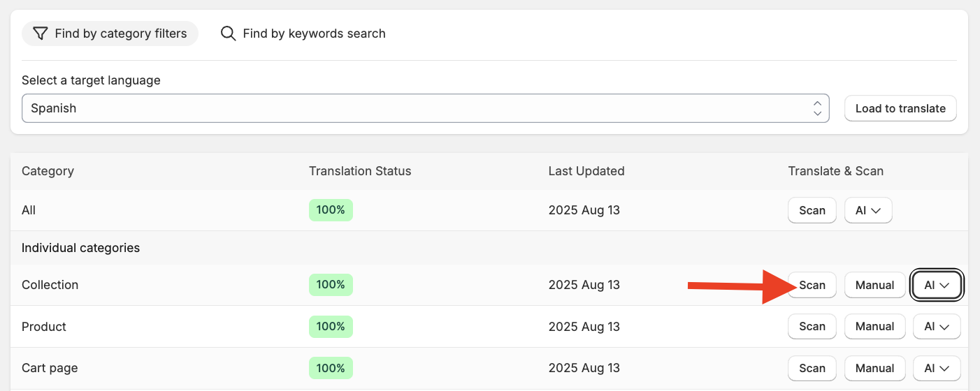Image resolution: width=980 pixels, height=391 pixels.
Task: Click the funnel filter icon
Action: pyautogui.click(x=41, y=34)
